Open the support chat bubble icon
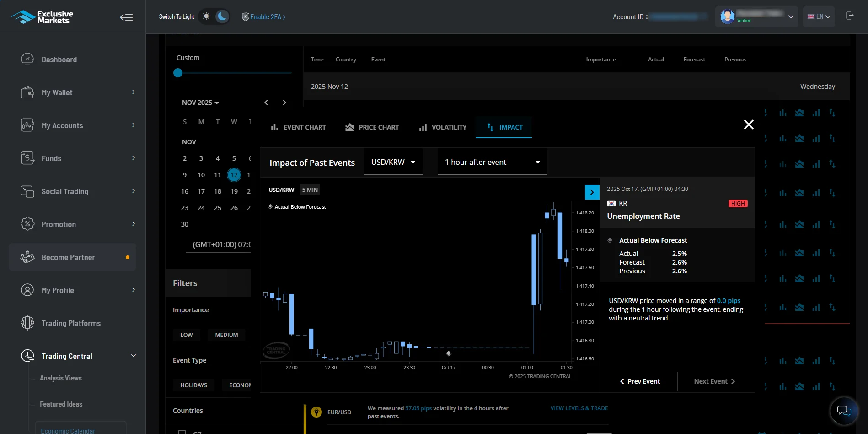868x434 pixels. pyautogui.click(x=844, y=411)
